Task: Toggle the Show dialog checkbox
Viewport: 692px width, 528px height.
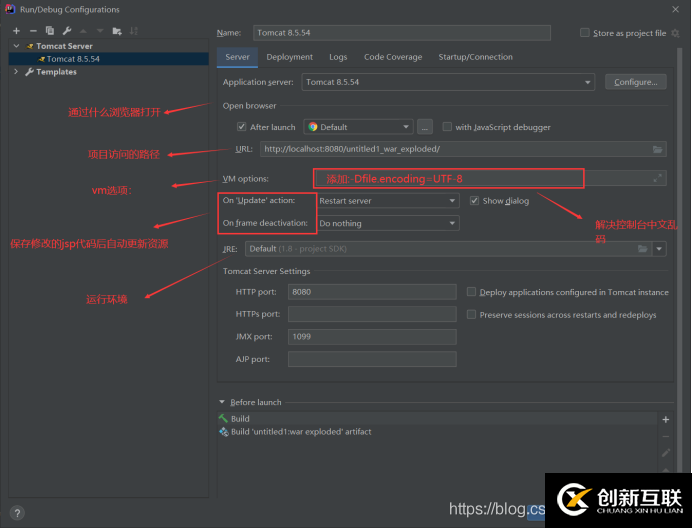Action: 474,200
